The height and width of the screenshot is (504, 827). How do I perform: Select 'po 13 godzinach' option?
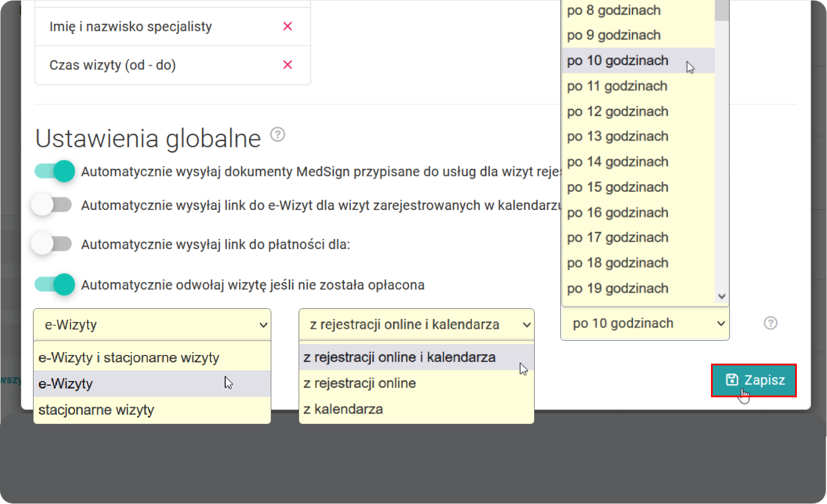point(638,137)
